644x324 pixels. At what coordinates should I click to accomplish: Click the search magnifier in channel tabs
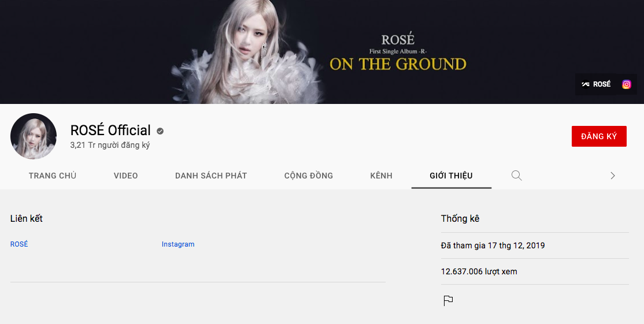(517, 176)
